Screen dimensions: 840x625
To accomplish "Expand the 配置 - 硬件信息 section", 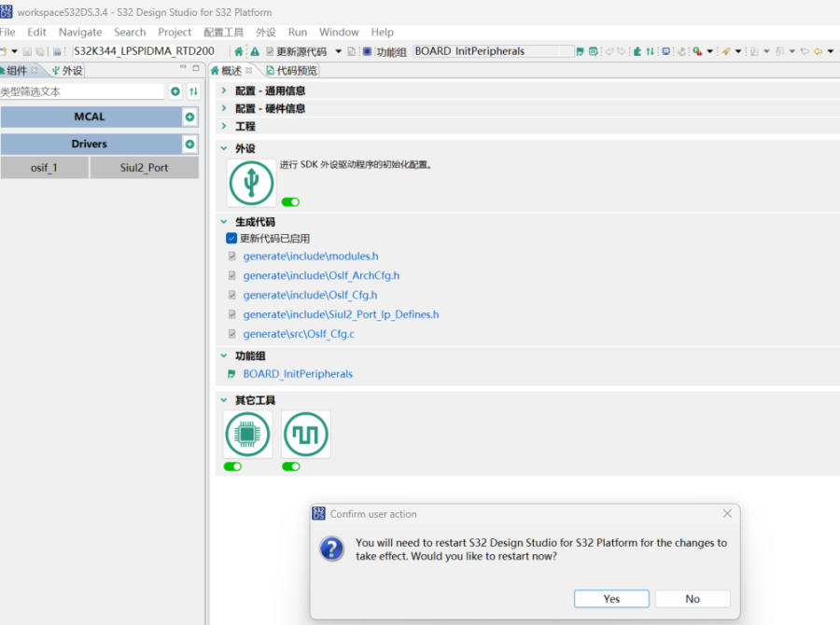I will click(x=224, y=108).
